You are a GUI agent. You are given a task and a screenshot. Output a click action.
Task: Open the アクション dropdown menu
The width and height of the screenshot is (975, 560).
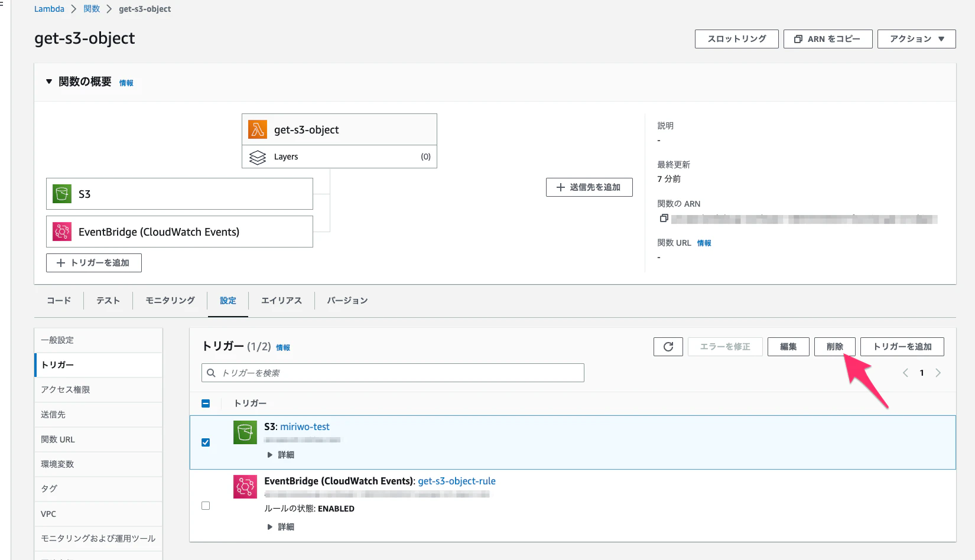(916, 39)
